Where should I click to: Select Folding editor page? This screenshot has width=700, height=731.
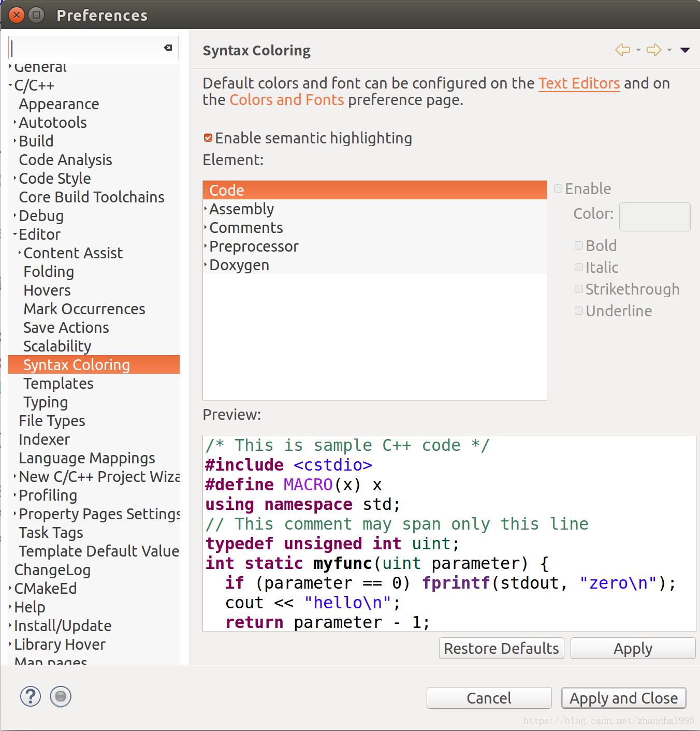point(49,272)
